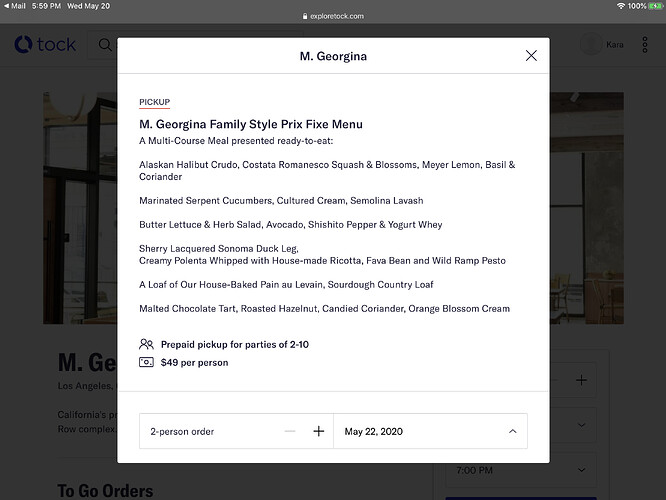The image size is (666, 500).
Task: Click the PICKUP tab label
Action: [155, 102]
